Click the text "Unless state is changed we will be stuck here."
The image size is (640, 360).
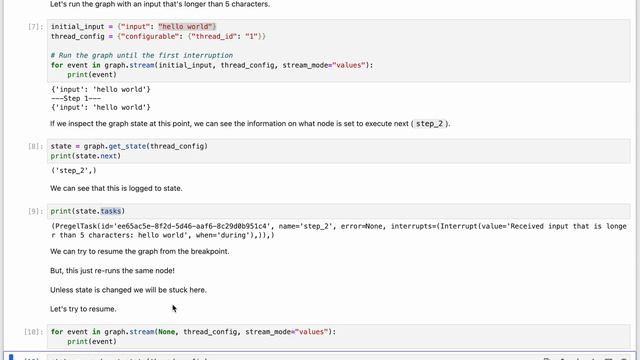pos(128,290)
